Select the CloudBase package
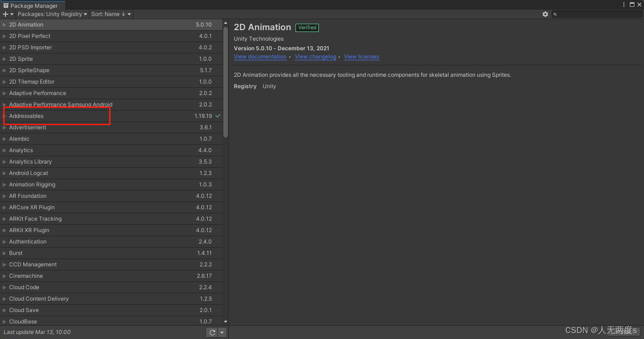The image size is (644, 339). (x=111, y=321)
